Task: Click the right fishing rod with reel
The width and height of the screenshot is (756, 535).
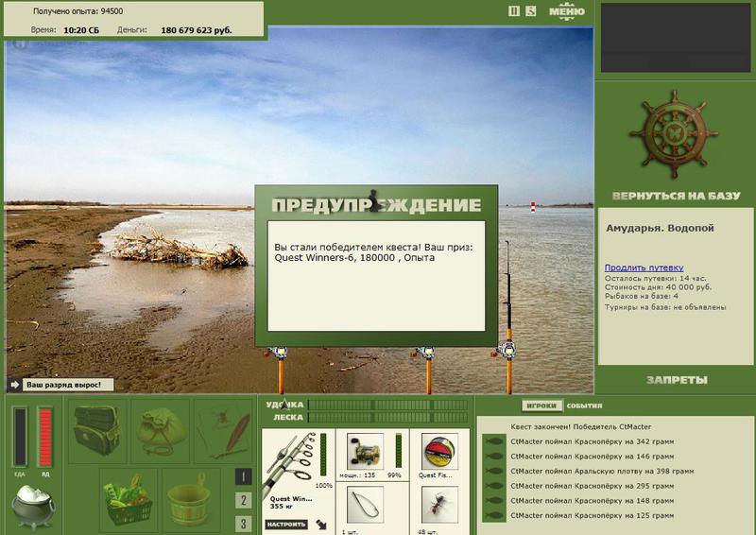Action: [507, 317]
